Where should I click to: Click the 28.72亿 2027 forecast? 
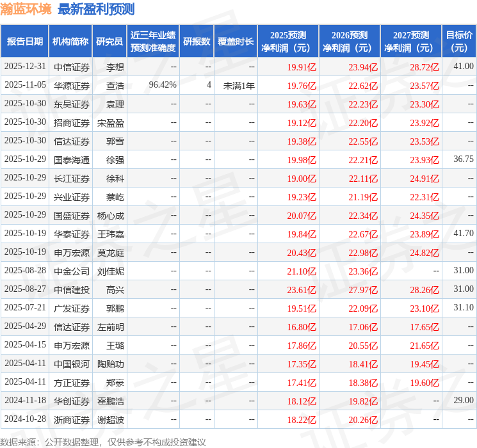(424, 67)
